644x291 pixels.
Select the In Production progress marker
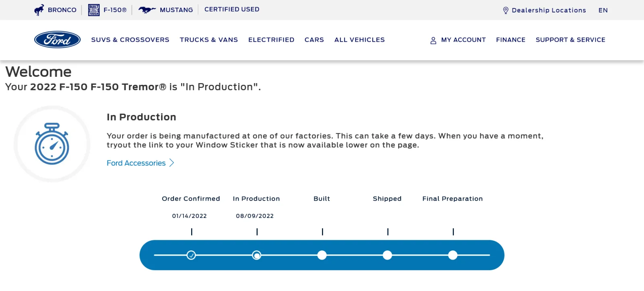pos(256,255)
